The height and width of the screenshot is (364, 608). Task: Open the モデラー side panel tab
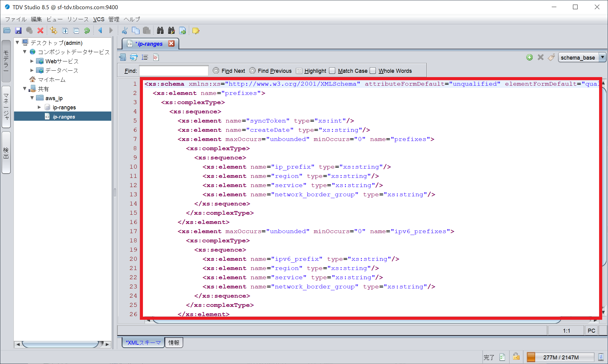coord(6,61)
